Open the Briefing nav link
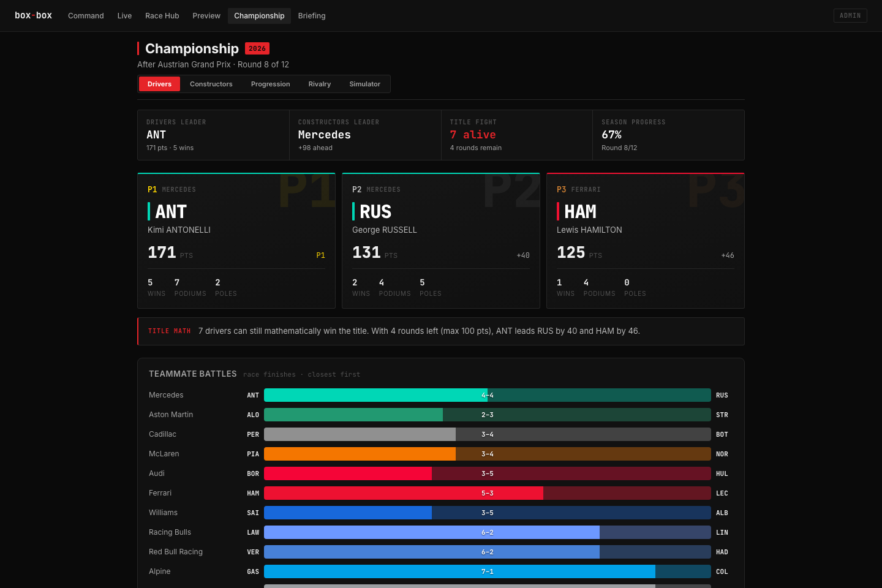This screenshot has height=588, width=882. pos(312,16)
